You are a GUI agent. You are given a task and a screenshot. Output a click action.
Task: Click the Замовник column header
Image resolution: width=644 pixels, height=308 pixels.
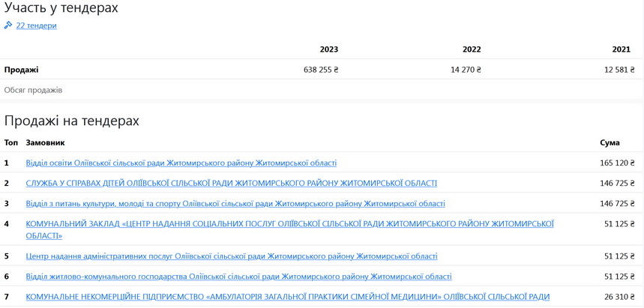tap(45, 142)
